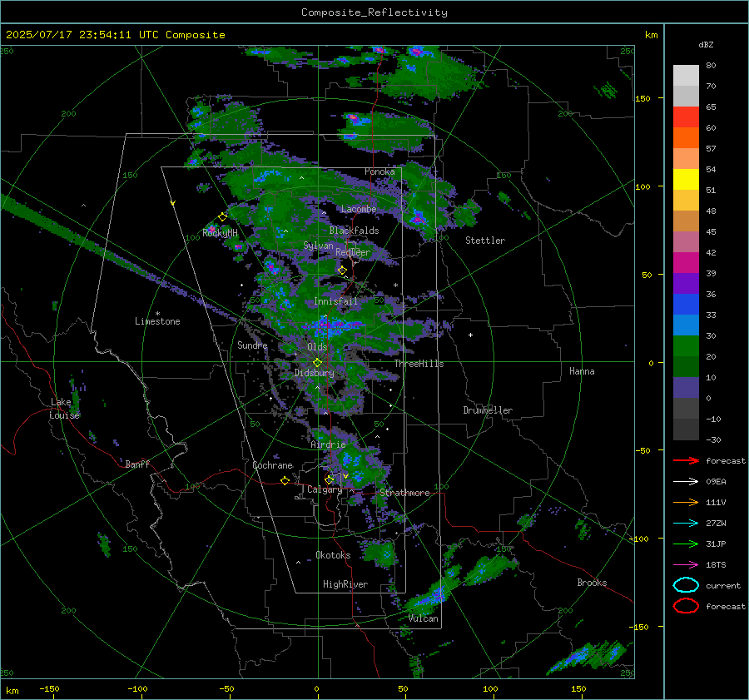Click the Airdrie city label
Viewport: 749px width, 700px height.
pos(328,444)
